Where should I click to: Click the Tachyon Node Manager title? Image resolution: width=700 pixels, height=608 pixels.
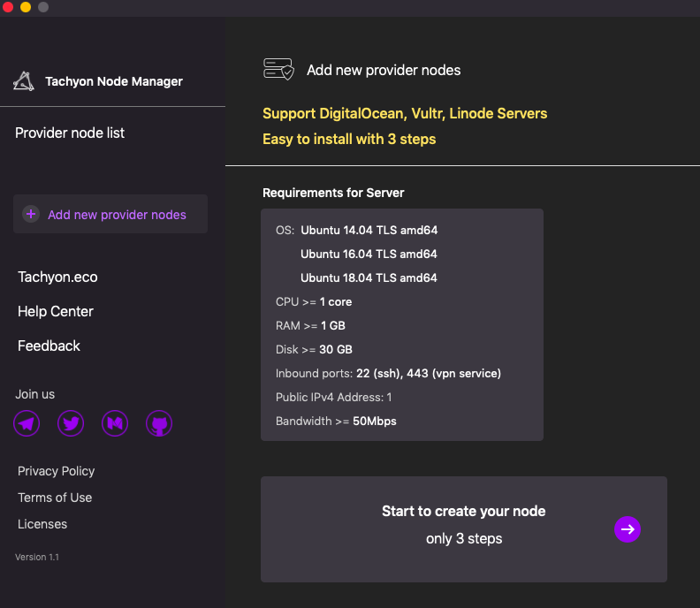click(114, 81)
